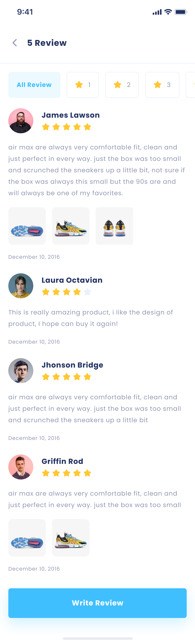The height and width of the screenshot is (644, 195).
Task: Filter reviews by 1 star
Action: pyautogui.click(x=83, y=85)
